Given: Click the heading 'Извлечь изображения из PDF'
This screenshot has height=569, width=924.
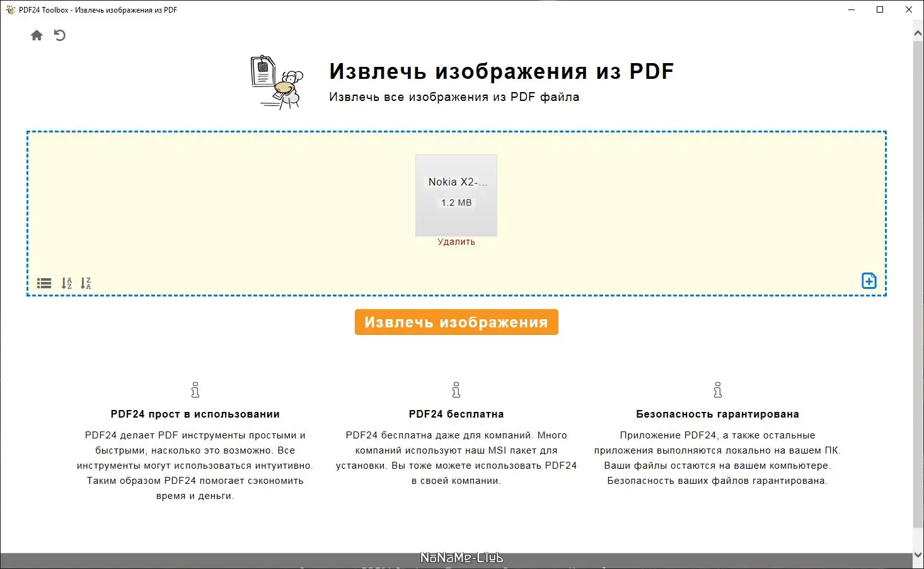Looking at the screenshot, I should [x=502, y=71].
